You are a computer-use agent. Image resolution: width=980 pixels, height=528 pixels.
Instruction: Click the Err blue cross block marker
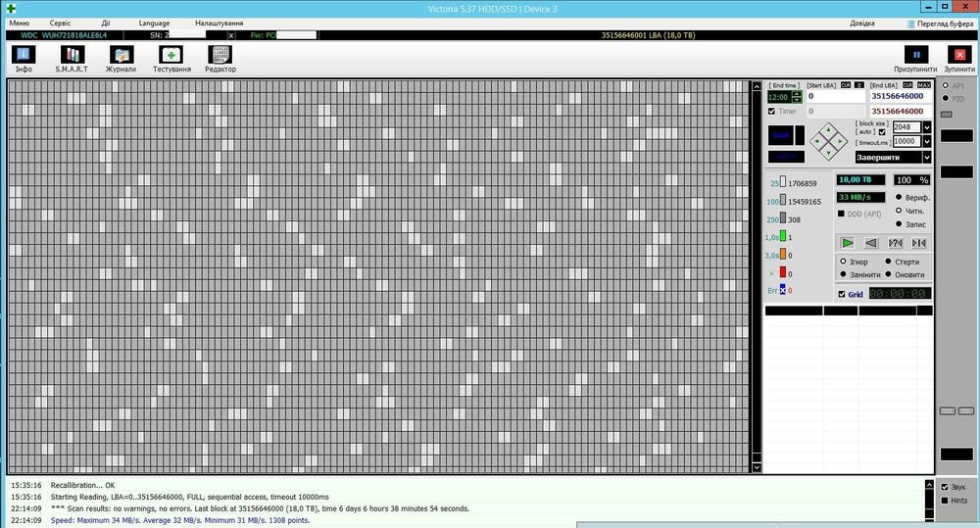(782, 289)
